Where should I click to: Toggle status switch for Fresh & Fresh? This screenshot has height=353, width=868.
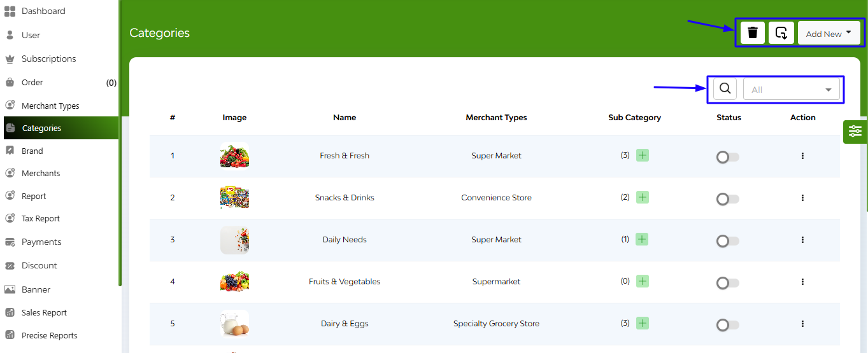(x=728, y=157)
